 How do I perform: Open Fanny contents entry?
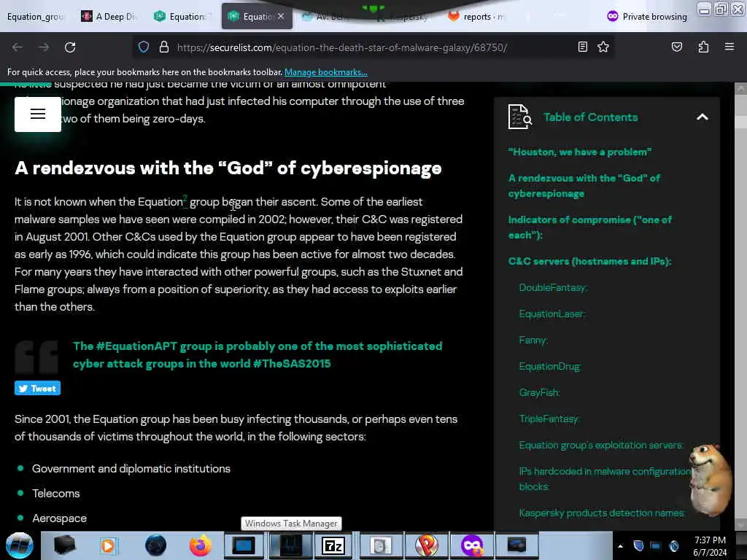point(533,340)
